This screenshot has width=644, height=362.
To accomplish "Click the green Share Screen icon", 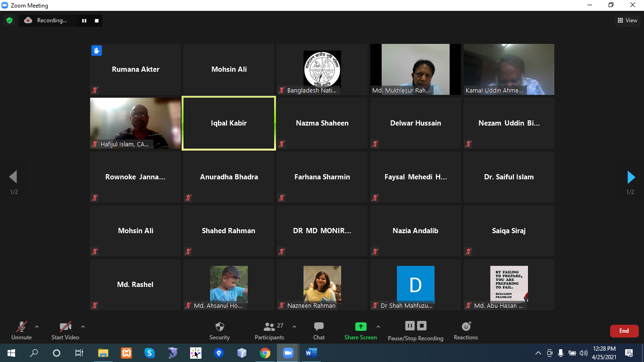I will point(360,327).
